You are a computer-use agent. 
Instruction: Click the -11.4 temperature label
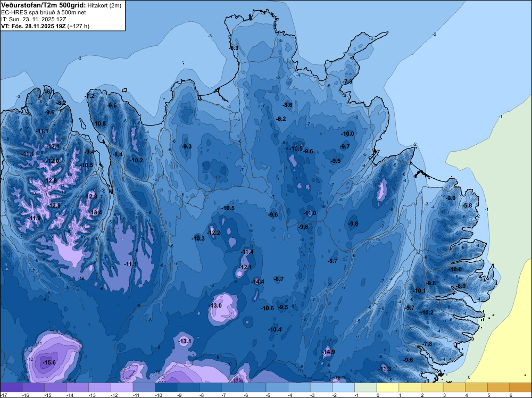pyautogui.click(x=247, y=252)
